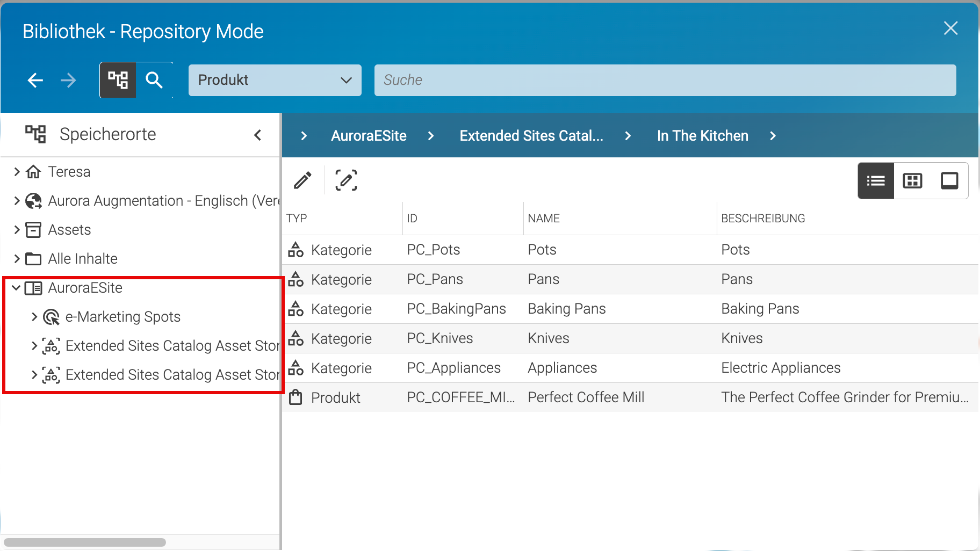This screenshot has height=551, width=980.
Task: Sort by the NAME column header
Action: tap(544, 219)
